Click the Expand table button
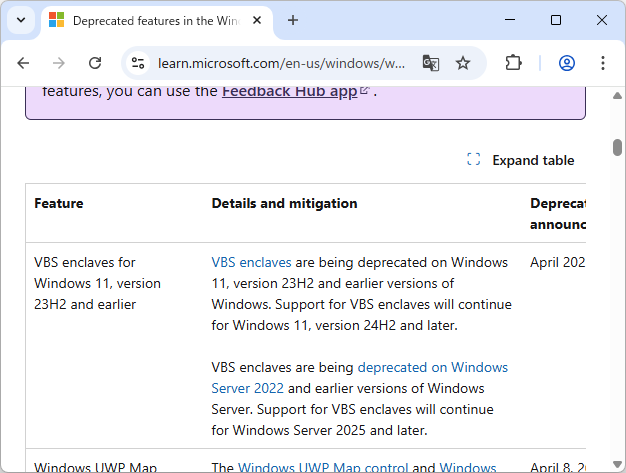This screenshot has width=626, height=473. [521, 160]
